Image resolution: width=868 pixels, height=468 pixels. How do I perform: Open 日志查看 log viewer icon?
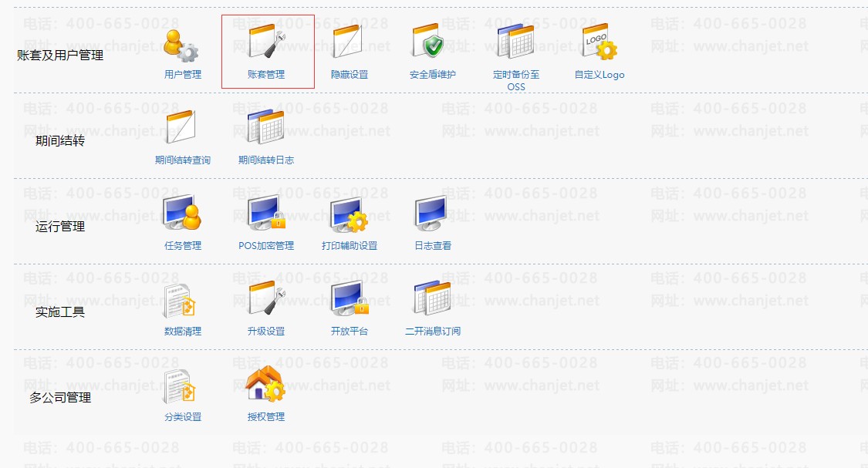pyautogui.click(x=431, y=214)
